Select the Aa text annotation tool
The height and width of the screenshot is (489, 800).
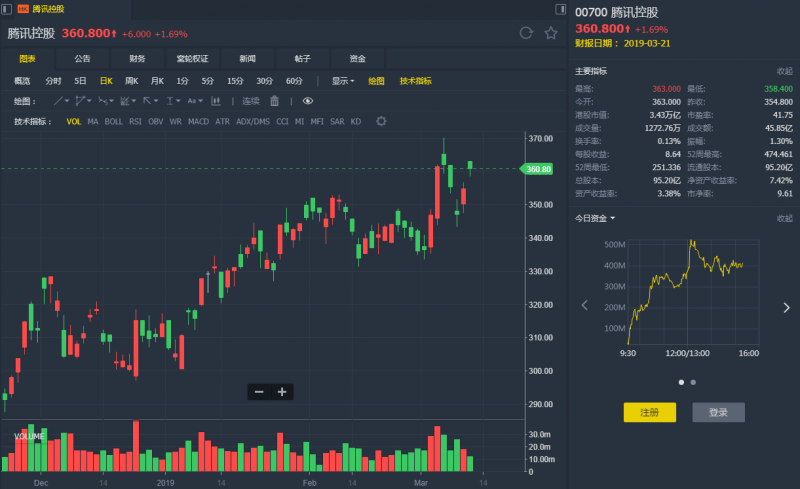[x=192, y=101]
